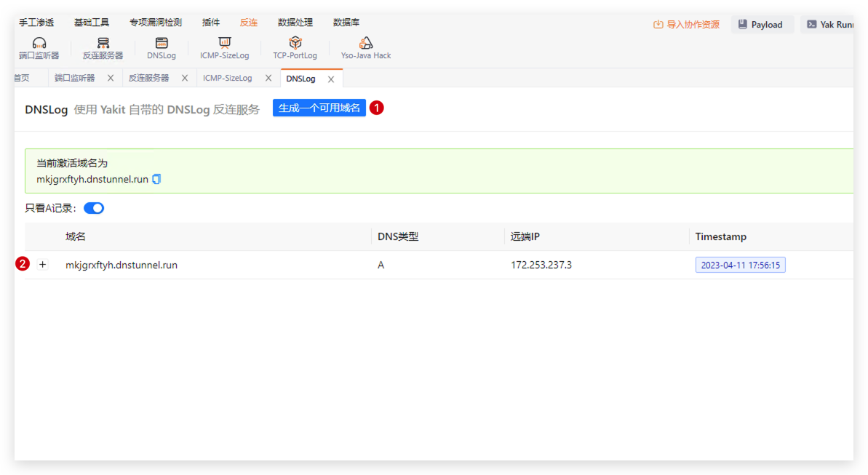The height and width of the screenshot is (475, 868).
Task: Click the timestamp 2023-04-11 17:56:15 tag
Action: (x=740, y=266)
